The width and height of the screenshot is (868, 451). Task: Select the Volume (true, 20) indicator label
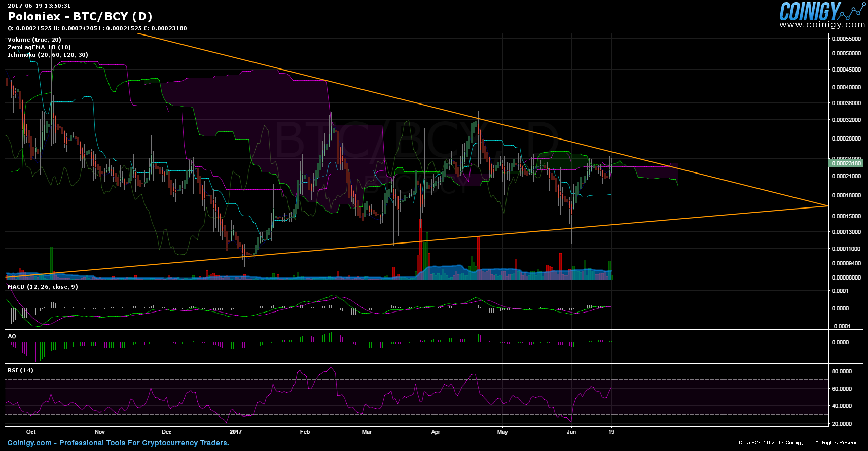pos(34,40)
